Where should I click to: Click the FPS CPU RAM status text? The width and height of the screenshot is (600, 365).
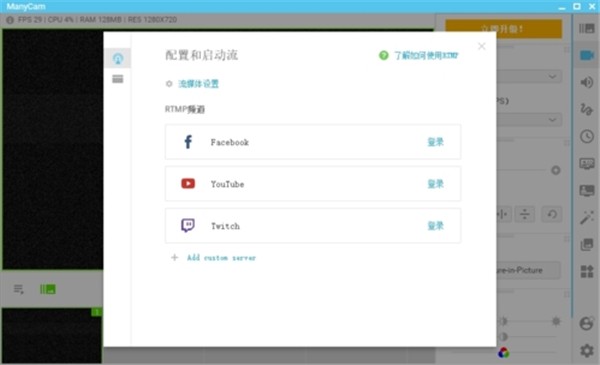(97, 20)
